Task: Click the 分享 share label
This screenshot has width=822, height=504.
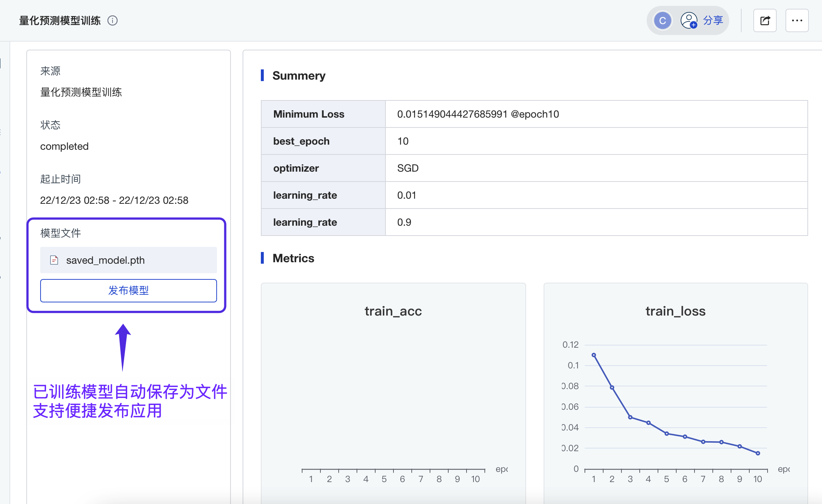Action: coord(713,20)
